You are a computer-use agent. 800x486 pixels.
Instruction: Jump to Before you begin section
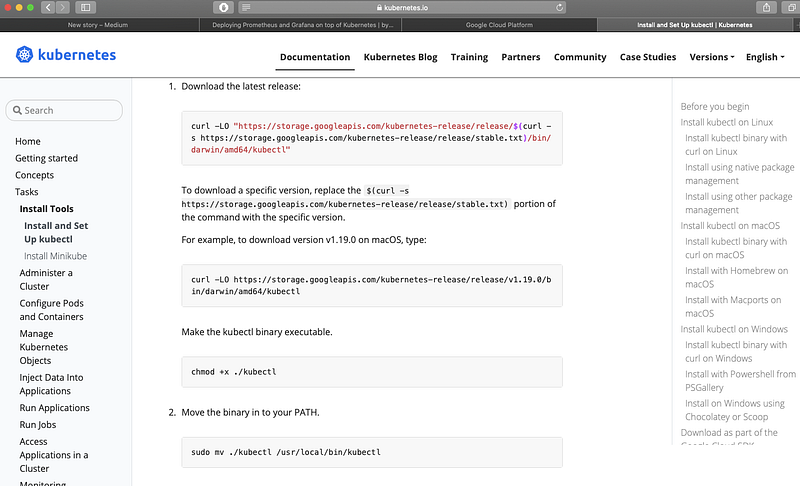coord(715,106)
